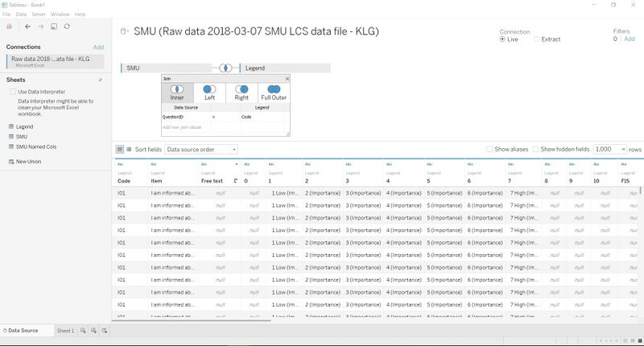Enable Use Data Interpreter checkbox

pos(13,92)
